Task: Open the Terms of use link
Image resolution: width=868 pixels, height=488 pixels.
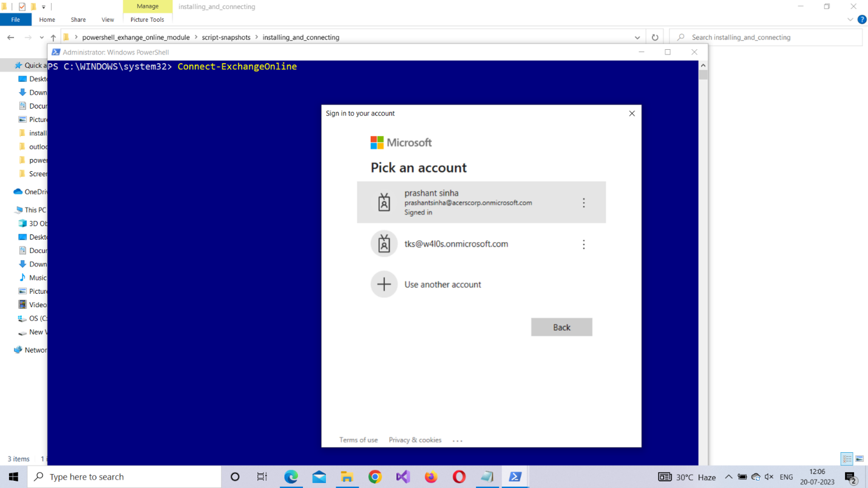Action: coord(358,440)
